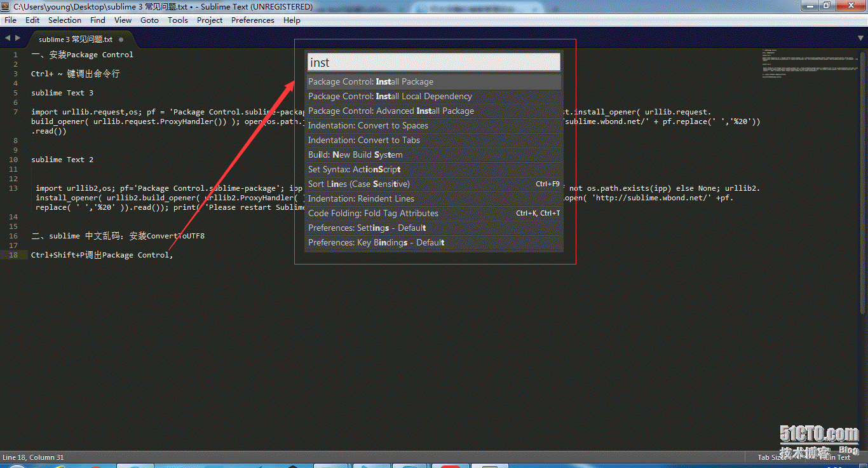Click the line 'Ctrl+Shift+P调出Package Control,'
The width and height of the screenshot is (868, 468).
pyautogui.click(x=102, y=255)
